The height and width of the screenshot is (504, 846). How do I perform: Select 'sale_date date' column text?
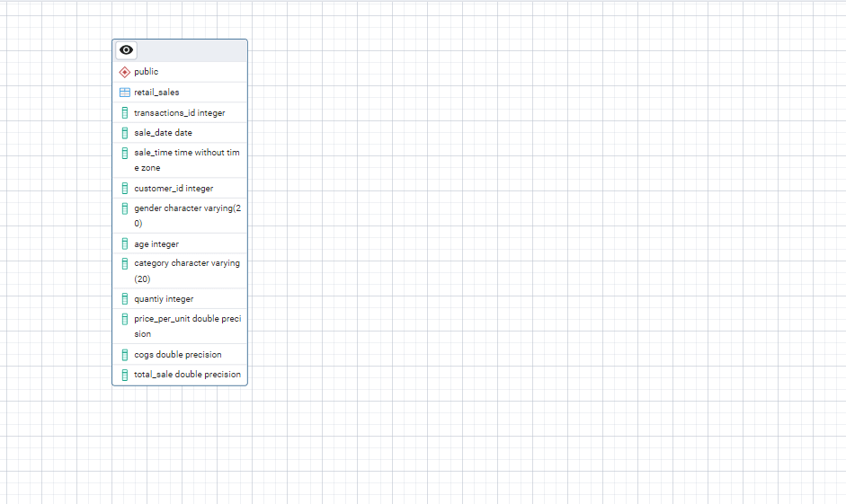(163, 133)
